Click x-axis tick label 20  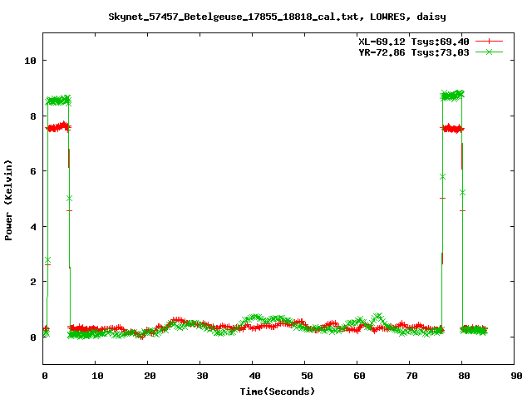[x=150, y=376]
